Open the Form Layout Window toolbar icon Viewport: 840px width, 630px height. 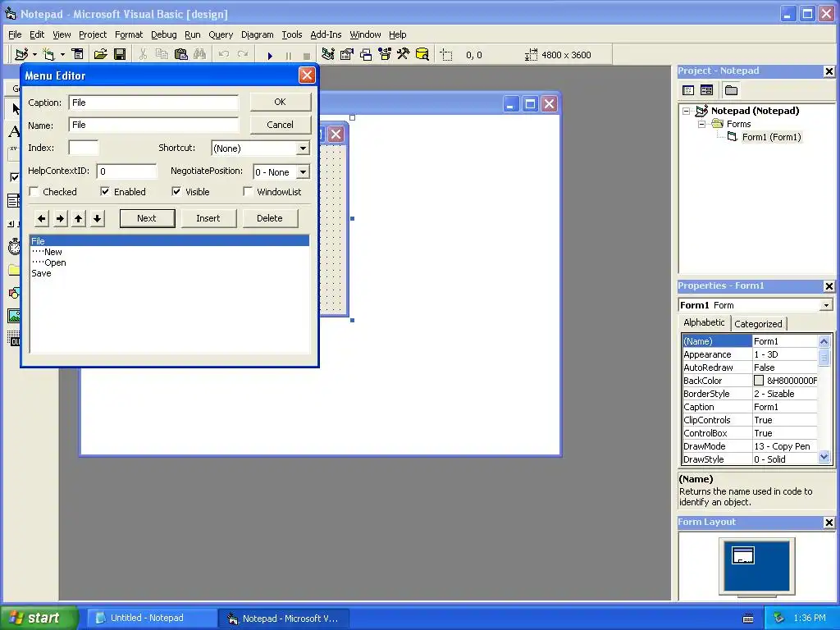pos(366,55)
